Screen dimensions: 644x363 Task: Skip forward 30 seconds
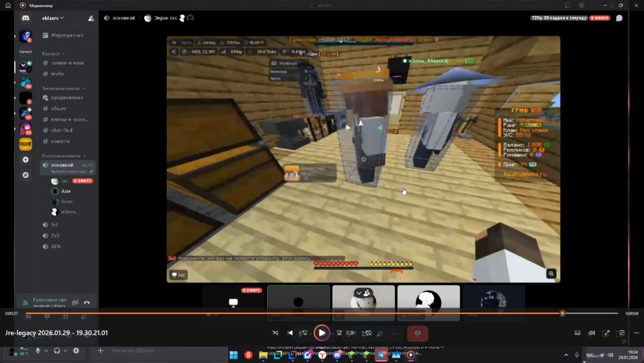click(339, 333)
